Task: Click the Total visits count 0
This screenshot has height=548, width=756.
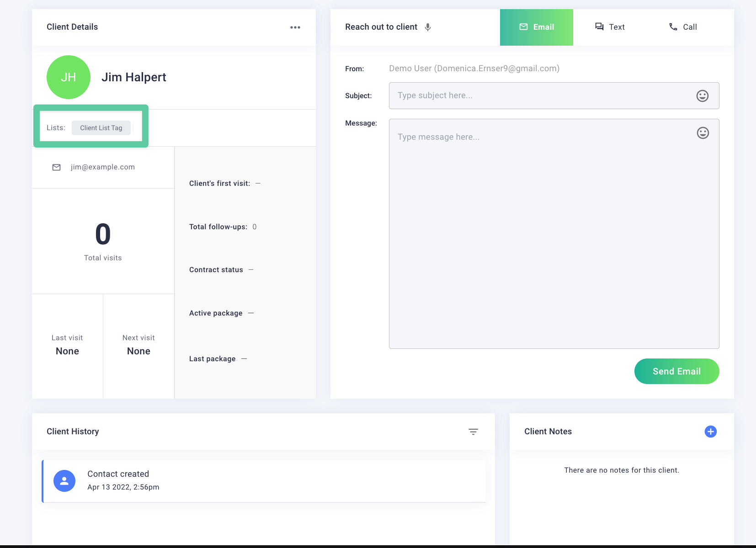Action: point(103,234)
